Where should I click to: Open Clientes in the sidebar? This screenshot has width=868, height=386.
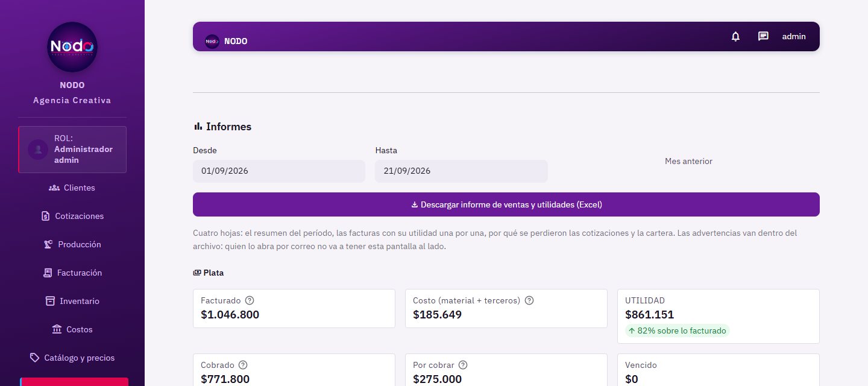(72, 188)
